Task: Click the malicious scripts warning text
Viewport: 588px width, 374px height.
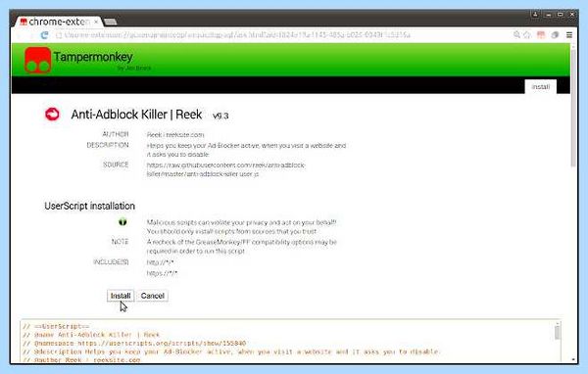Action: coord(241,227)
